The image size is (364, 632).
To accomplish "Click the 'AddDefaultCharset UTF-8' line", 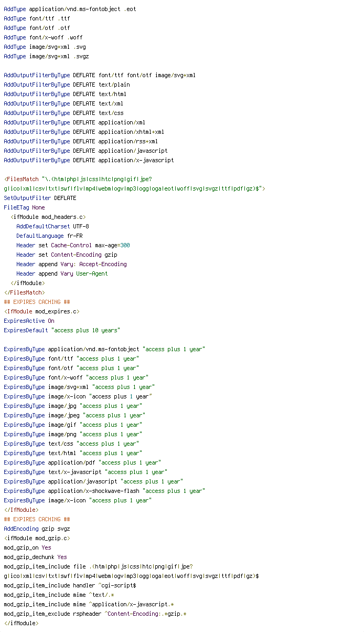I will 52,226.
